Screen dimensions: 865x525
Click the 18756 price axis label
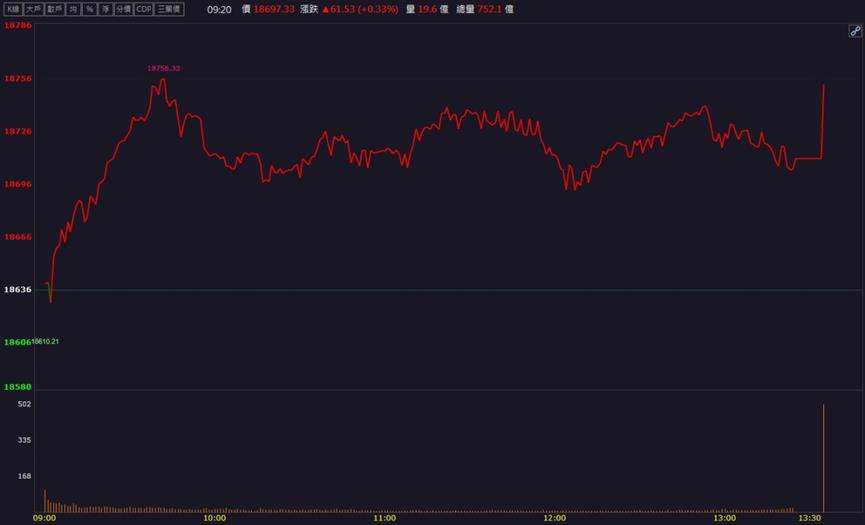pos(18,78)
